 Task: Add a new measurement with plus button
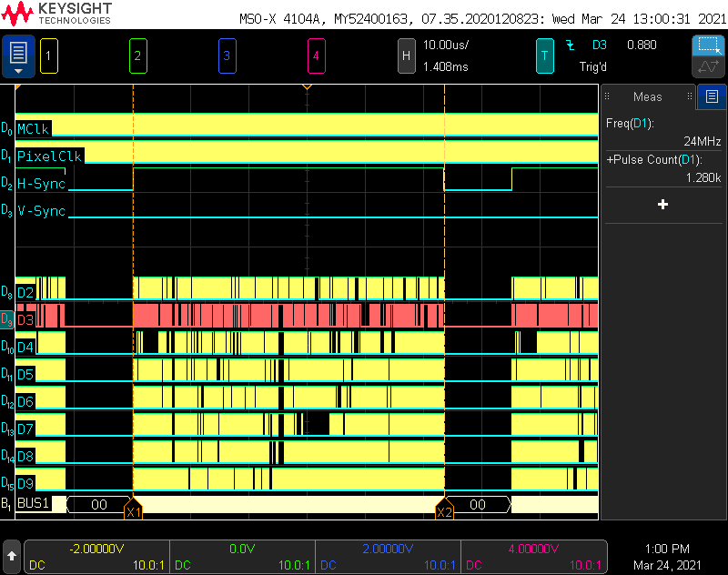point(663,205)
